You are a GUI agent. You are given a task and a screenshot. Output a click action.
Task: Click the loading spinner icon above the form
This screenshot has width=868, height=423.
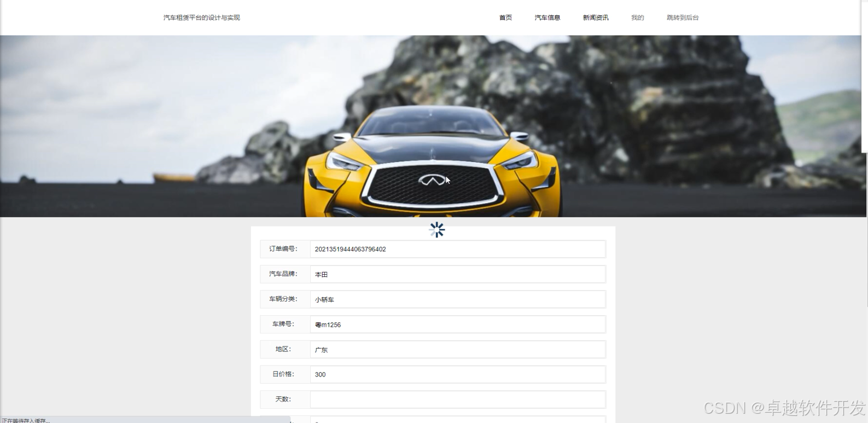tap(437, 230)
